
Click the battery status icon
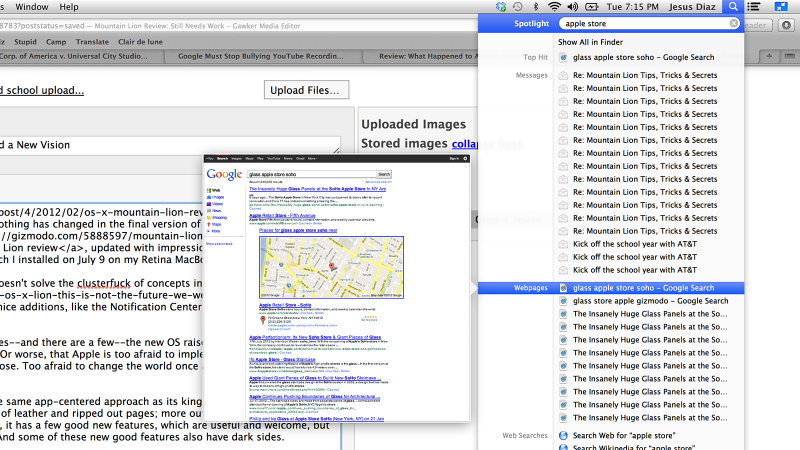591,7
